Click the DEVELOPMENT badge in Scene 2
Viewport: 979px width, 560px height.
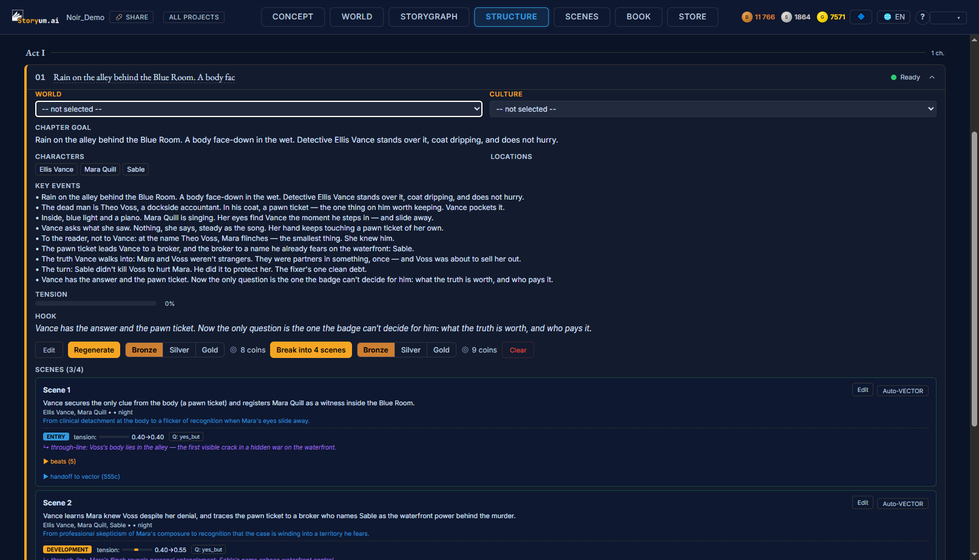click(67, 550)
